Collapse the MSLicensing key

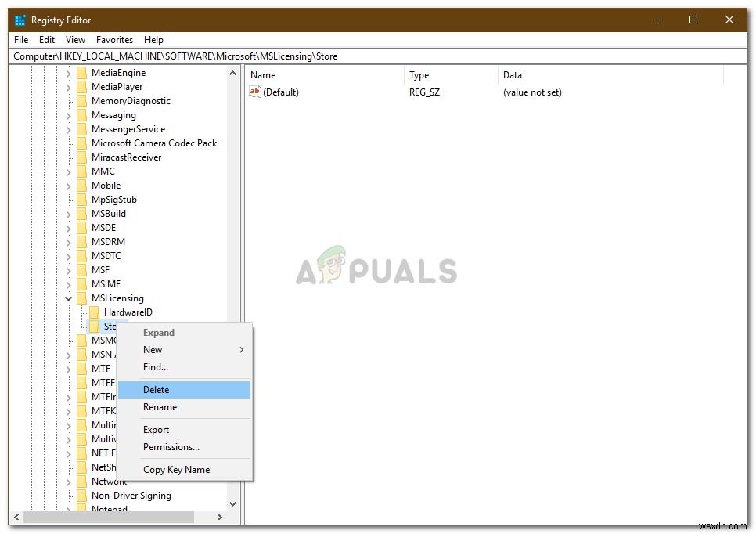click(68, 298)
